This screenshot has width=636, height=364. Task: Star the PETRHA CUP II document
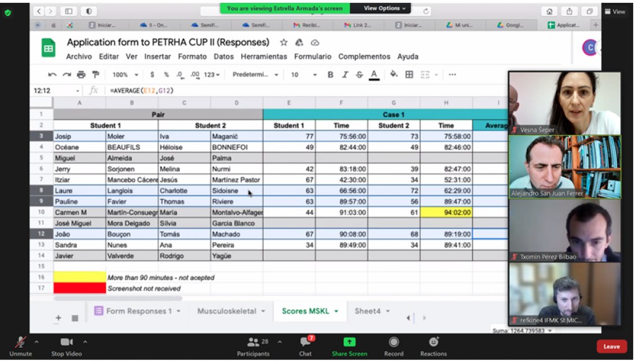tap(284, 43)
